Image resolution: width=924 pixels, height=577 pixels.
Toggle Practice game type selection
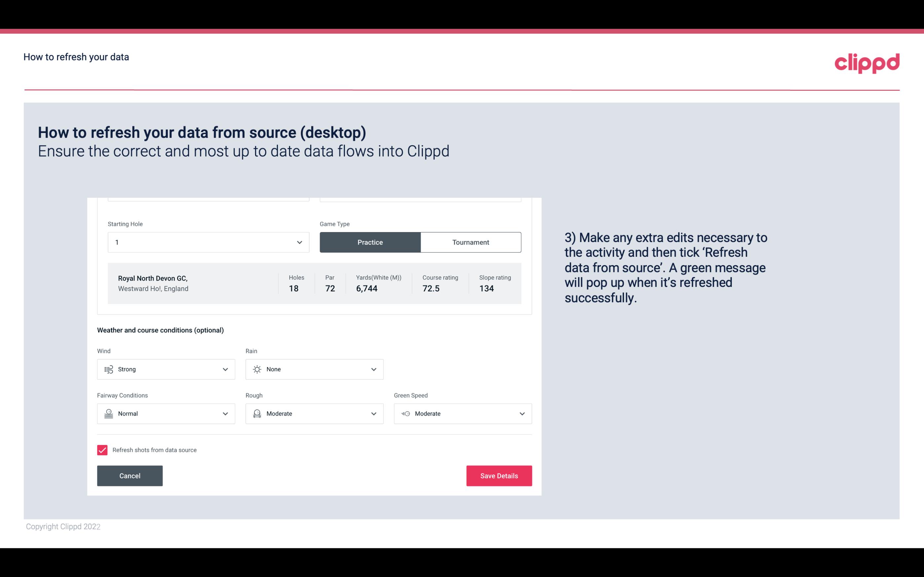click(370, 242)
